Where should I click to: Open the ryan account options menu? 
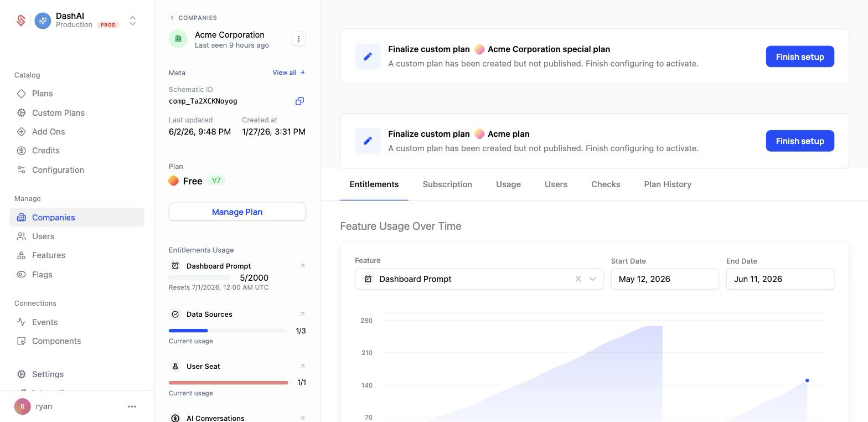click(132, 406)
